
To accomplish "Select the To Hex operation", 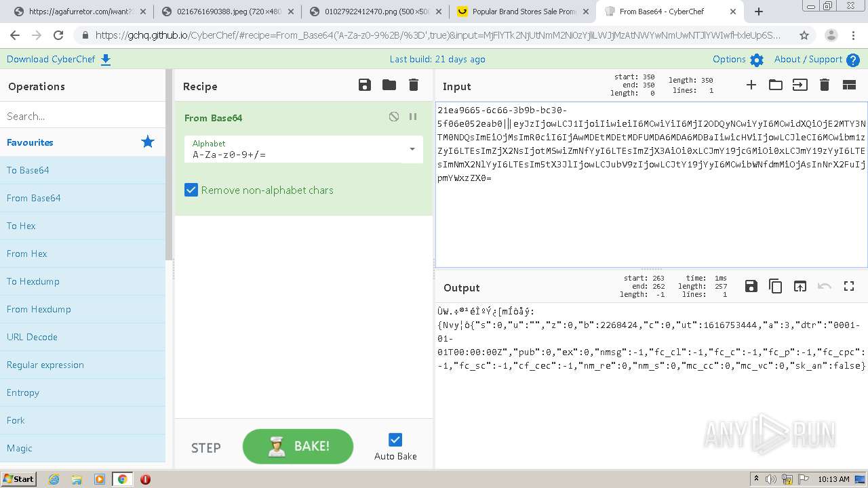I will (83, 226).
